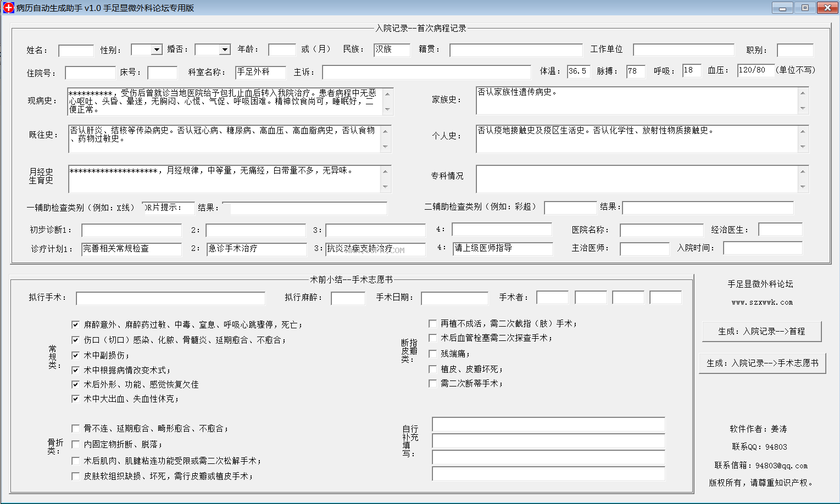Focus the 民族 field containing 汉族
840x504 pixels.
click(x=392, y=50)
